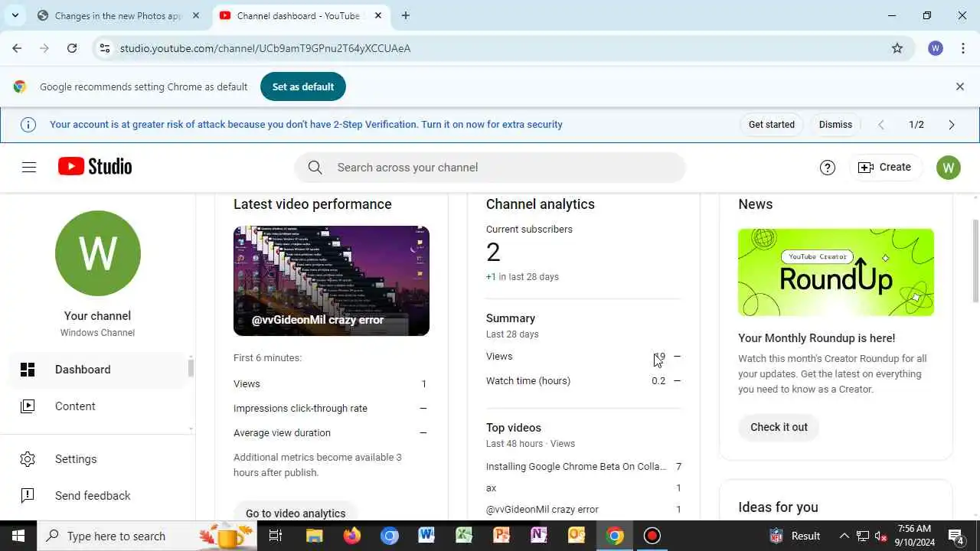Focus the Search across your channel field

pyautogui.click(x=490, y=168)
